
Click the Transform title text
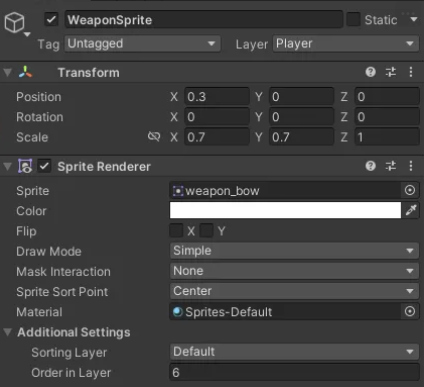click(x=89, y=72)
